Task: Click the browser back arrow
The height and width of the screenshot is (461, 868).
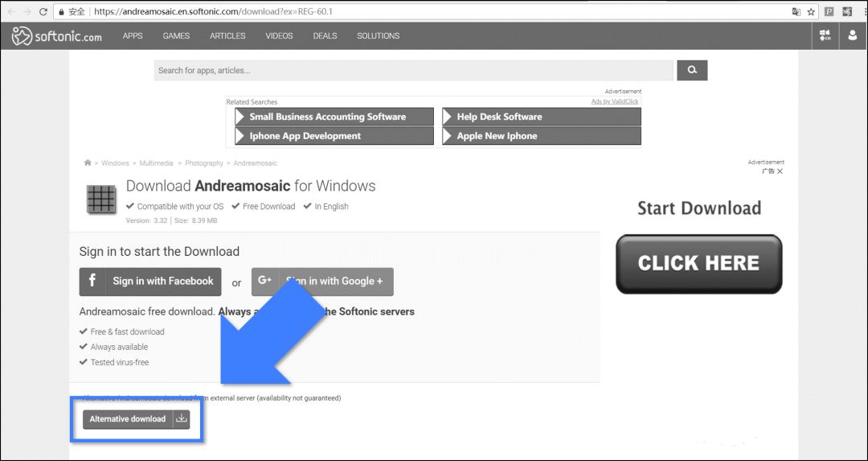Action: click(11, 11)
